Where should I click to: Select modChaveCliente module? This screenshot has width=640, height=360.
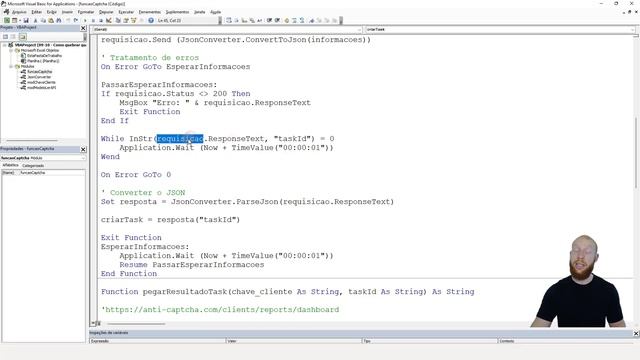pos(41,82)
